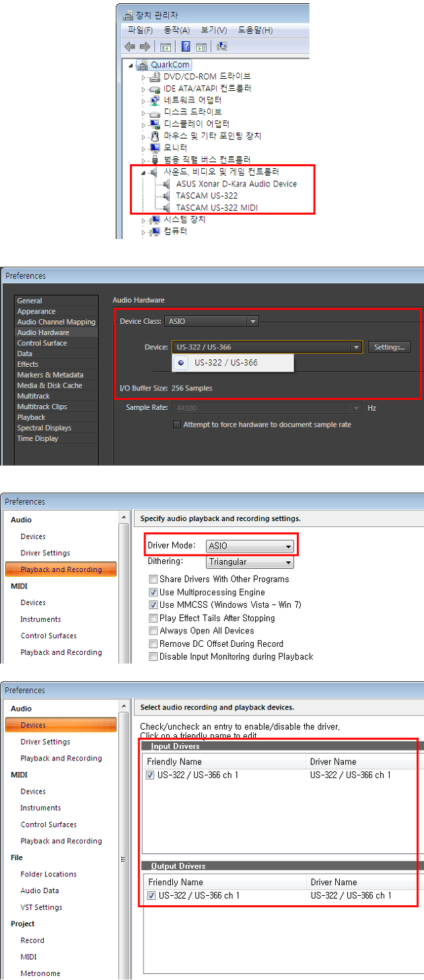
Task: Select Control Surface preferences category
Action: [x=42, y=343]
